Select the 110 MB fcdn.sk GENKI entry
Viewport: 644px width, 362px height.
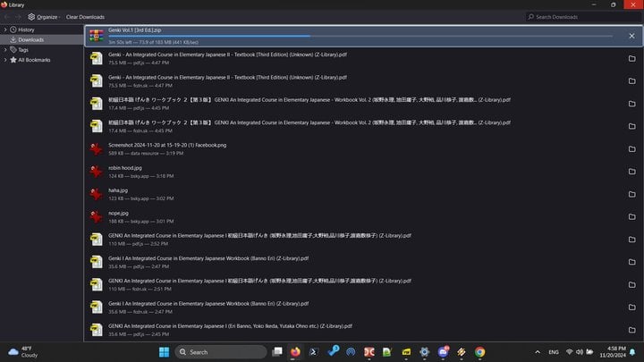click(363, 284)
